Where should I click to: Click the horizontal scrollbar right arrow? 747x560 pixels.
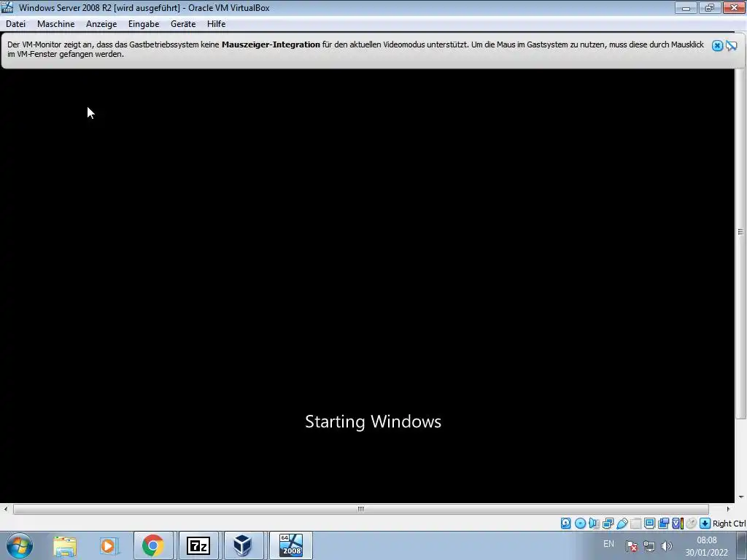pos(728,508)
